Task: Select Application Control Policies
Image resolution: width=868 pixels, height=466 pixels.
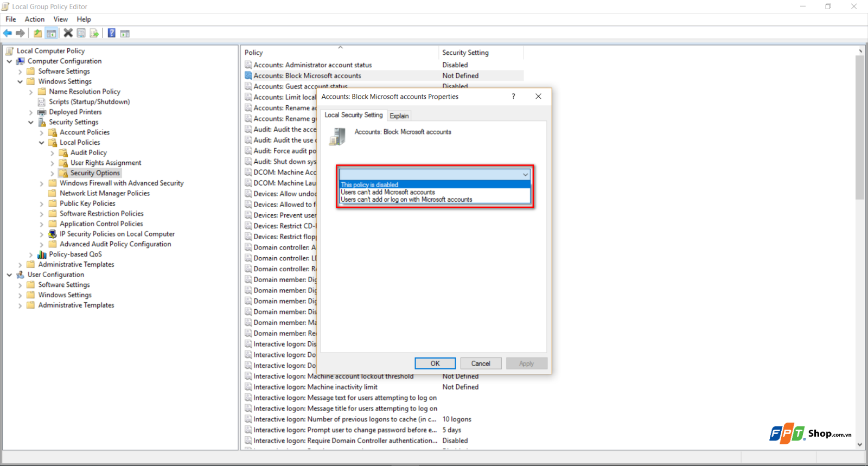Action: [101, 224]
